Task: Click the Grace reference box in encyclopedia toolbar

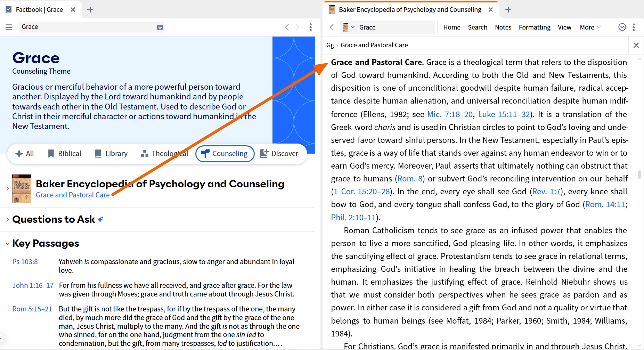Action: pos(396,27)
